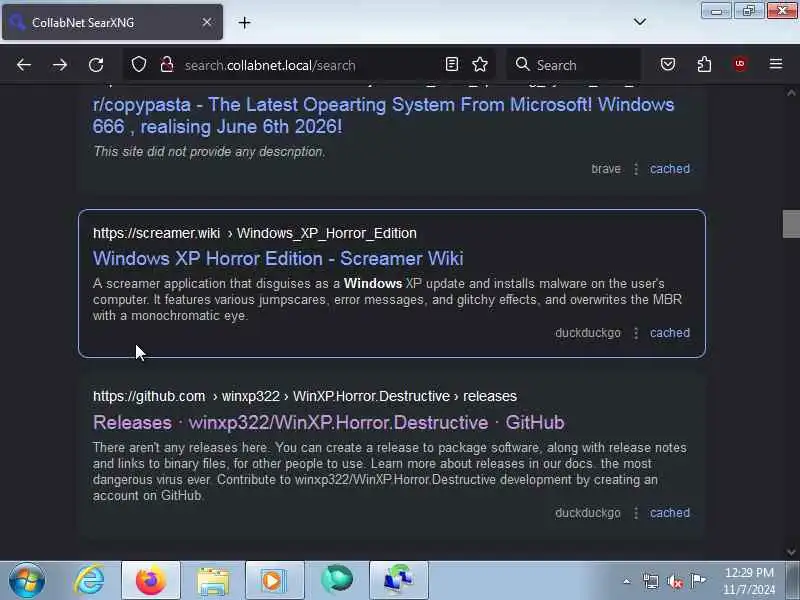800x600 pixels.
Task: Open a new browser tab
Action: [x=244, y=22]
